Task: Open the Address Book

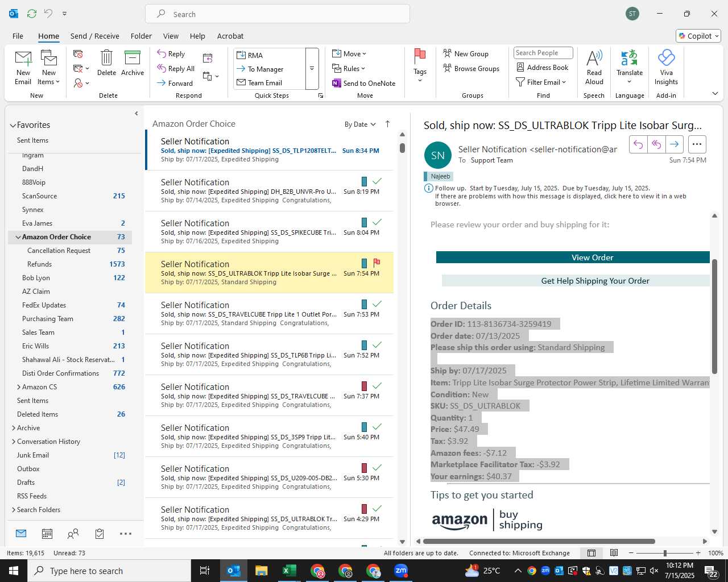Action: (542, 68)
